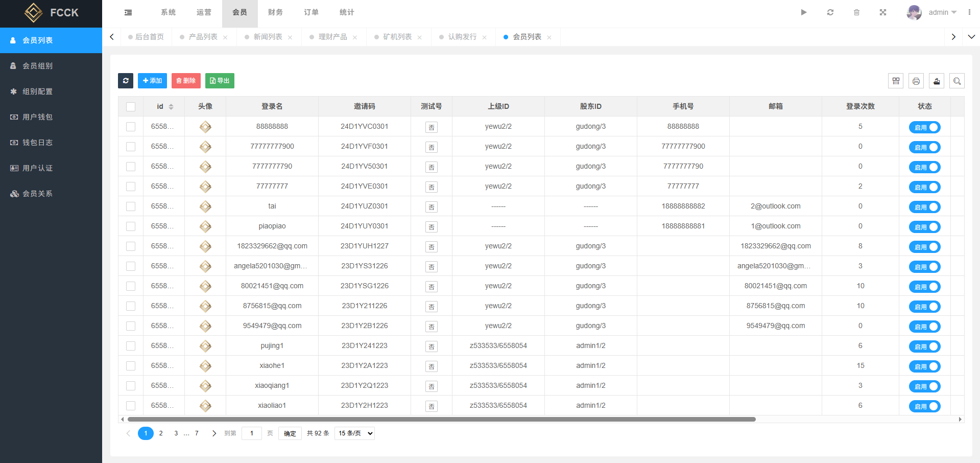
Task: Open 会员关系 in sidebar
Action: pyautogui.click(x=51, y=194)
